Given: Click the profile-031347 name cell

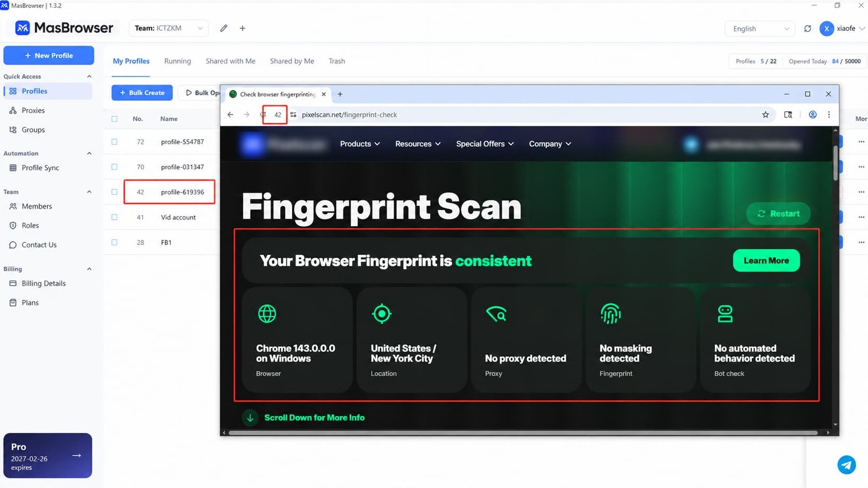Looking at the screenshot, I should click(x=183, y=167).
